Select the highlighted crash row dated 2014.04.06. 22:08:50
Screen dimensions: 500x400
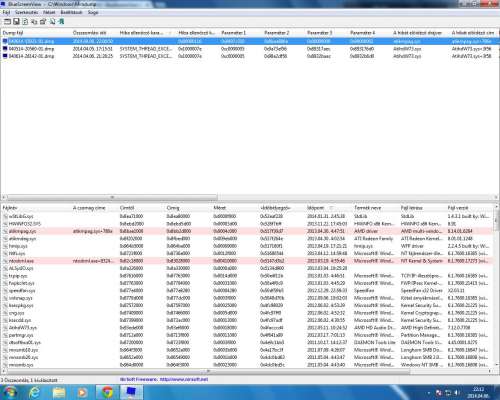[x=250, y=41]
